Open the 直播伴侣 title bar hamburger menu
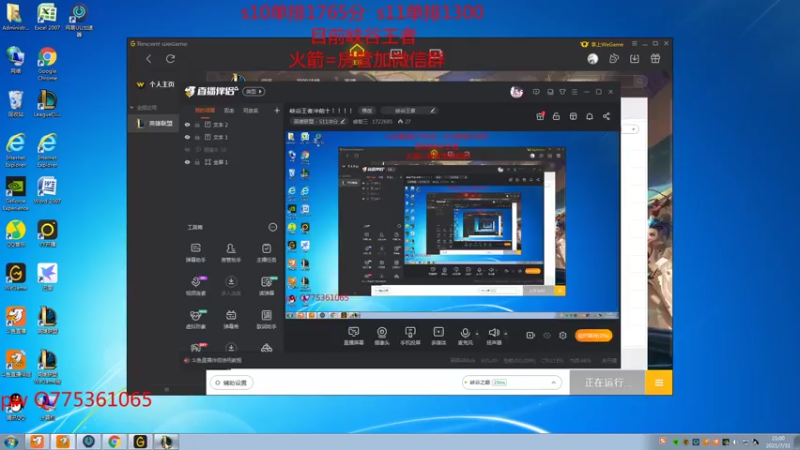 (574, 92)
